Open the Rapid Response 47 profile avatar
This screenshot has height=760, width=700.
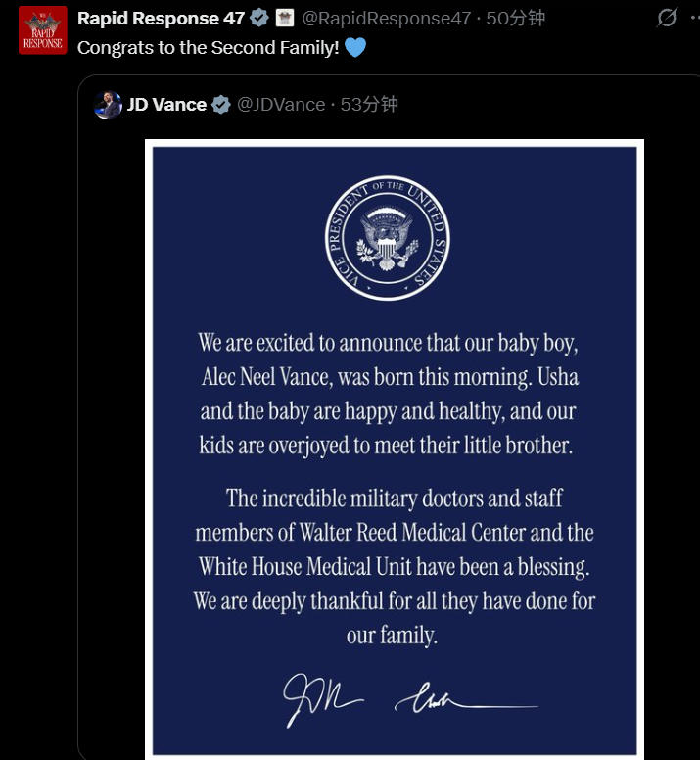tap(43, 30)
